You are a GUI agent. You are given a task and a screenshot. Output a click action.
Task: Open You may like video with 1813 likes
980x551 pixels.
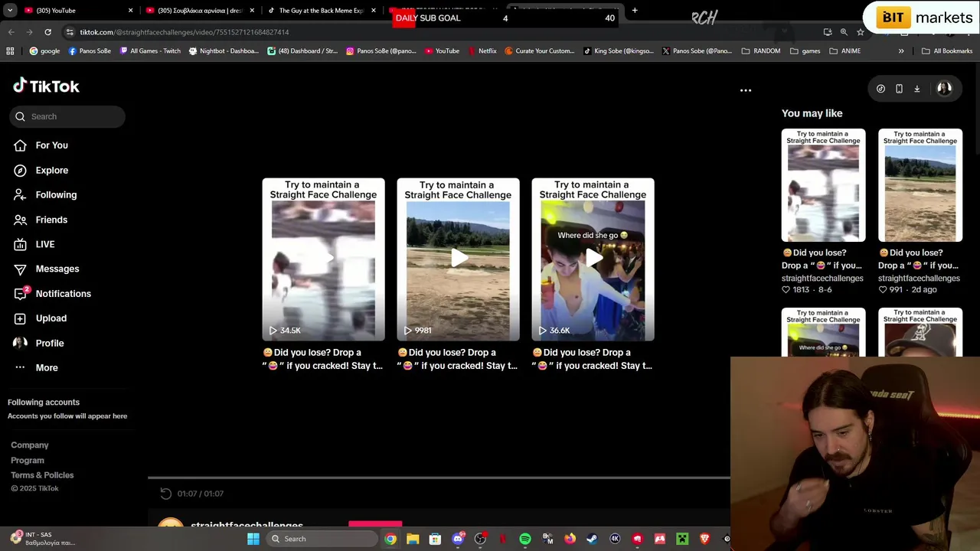(823, 185)
